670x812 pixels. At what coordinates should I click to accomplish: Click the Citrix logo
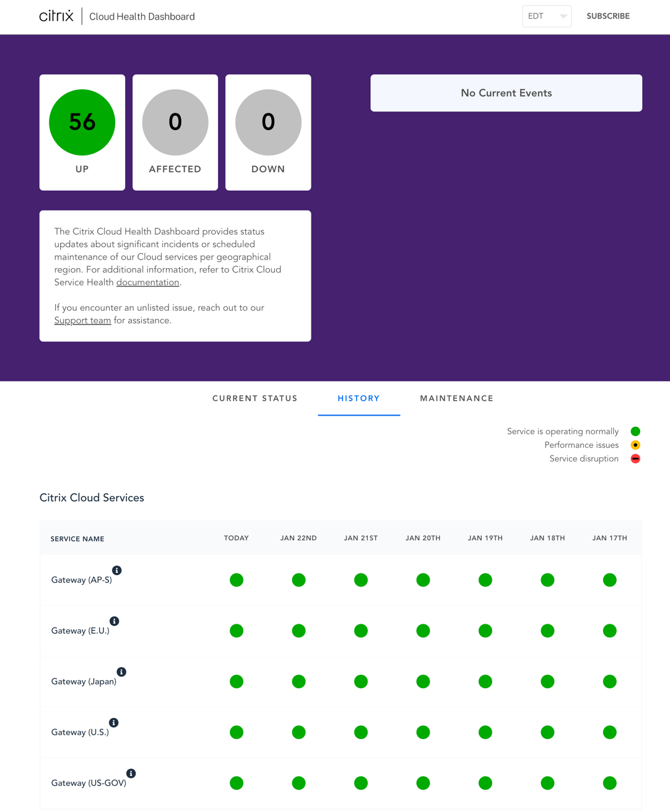point(56,16)
